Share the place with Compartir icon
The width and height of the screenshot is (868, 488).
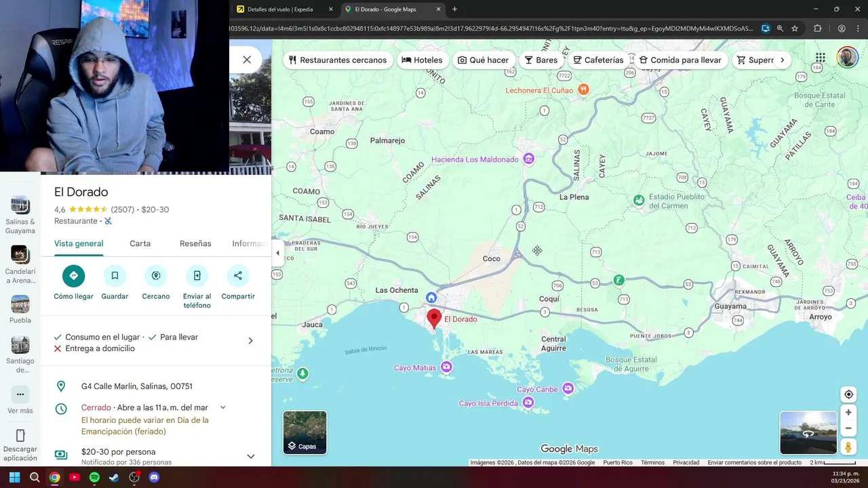click(x=238, y=276)
